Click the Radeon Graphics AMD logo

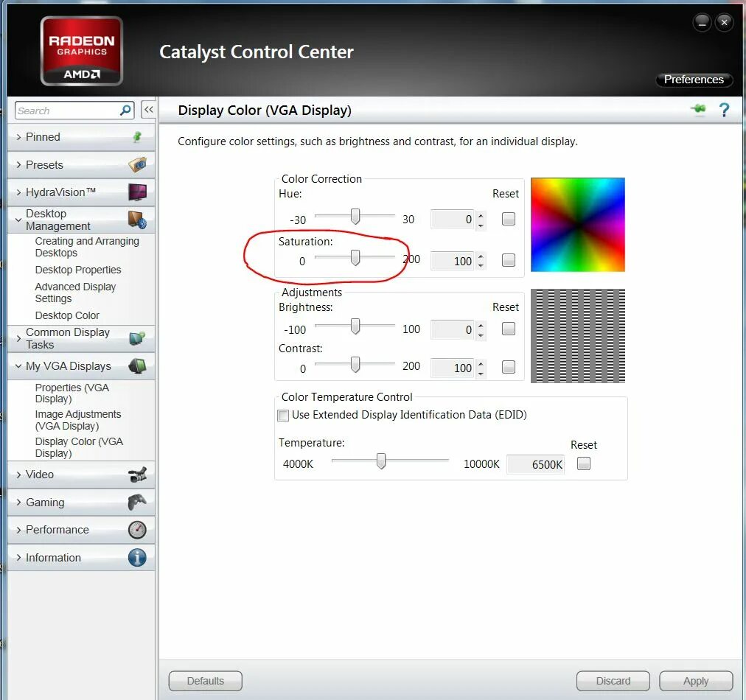[x=82, y=51]
